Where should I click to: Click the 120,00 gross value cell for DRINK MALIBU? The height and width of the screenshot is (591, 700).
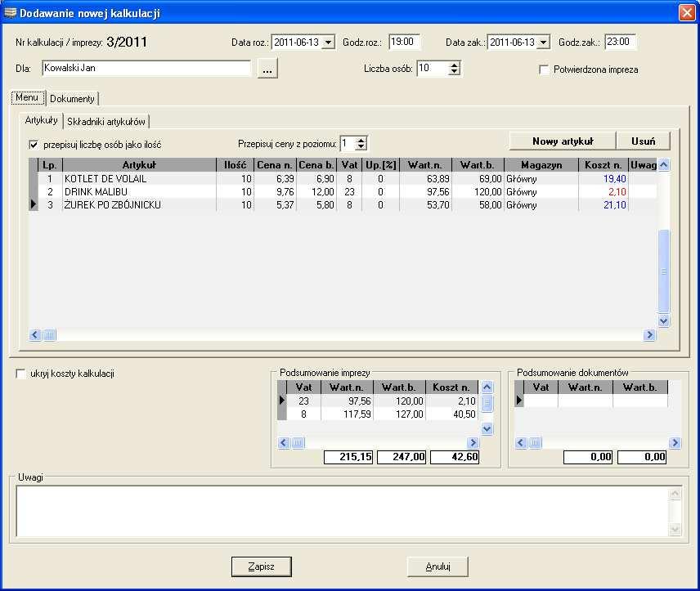478,192
